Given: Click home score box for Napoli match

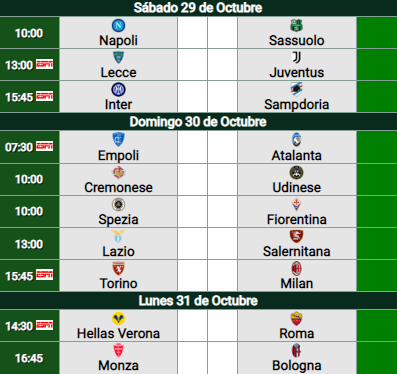Looking at the screenshot, I should (192, 33).
